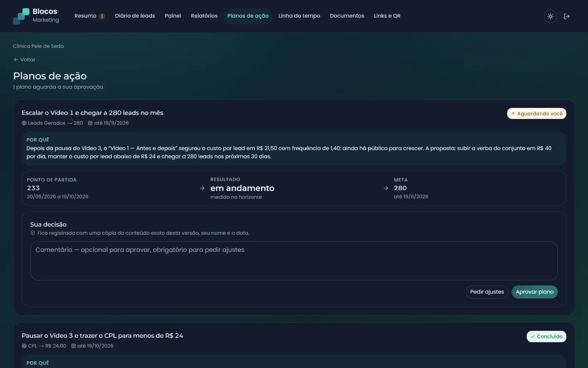Image resolution: width=588 pixels, height=368 pixels.
Task: Click '1 plano aguarda a sua aprovação' text
Action: click(x=58, y=87)
